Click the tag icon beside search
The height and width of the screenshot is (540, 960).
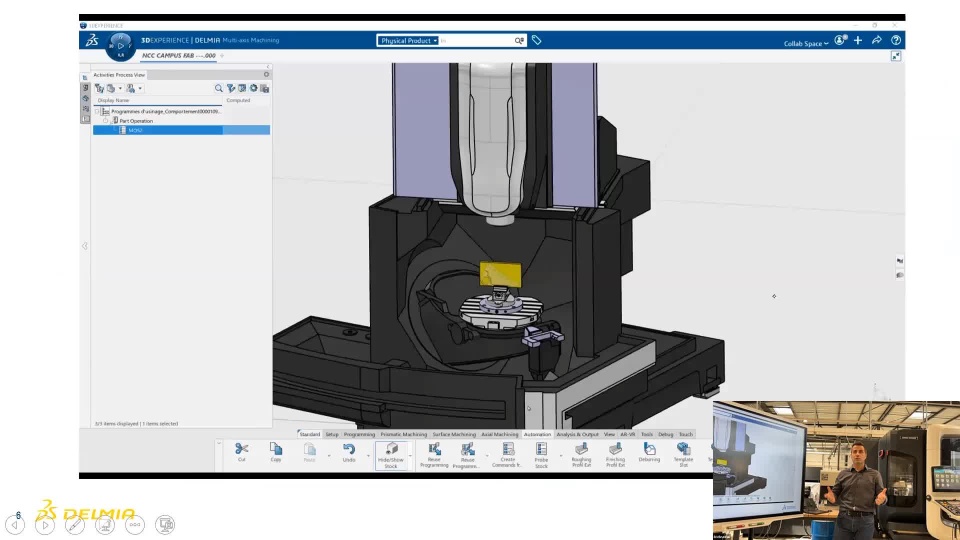coord(536,40)
